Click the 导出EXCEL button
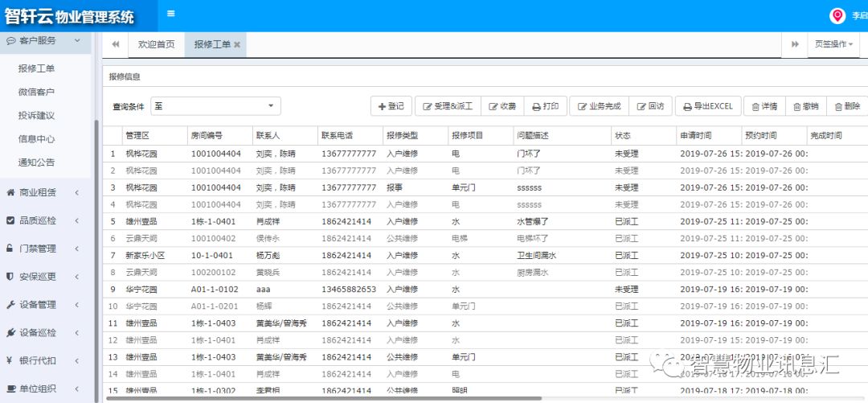This screenshot has width=868, height=403. click(708, 106)
